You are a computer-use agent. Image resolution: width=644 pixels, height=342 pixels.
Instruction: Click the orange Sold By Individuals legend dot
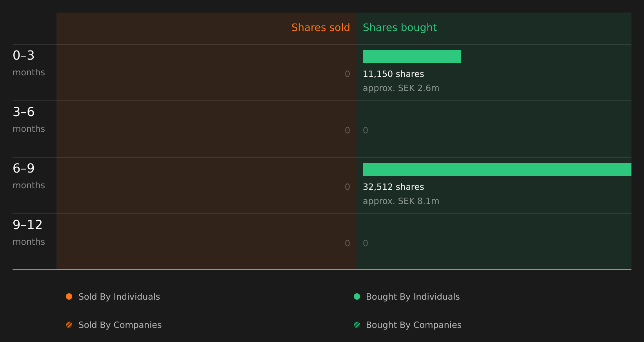[69, 297]
